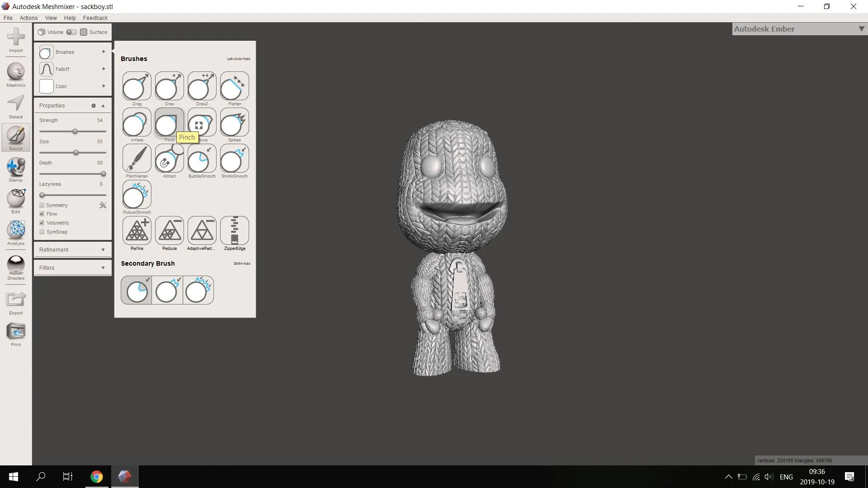Open the Actions menu
This screenshot has width=868, height=488.
pos(28,18)
